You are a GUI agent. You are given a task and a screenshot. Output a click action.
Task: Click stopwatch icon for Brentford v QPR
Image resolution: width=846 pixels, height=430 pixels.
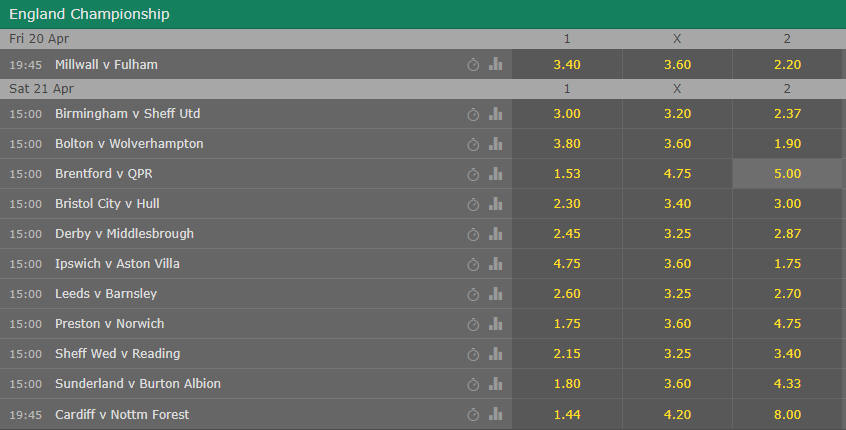click(473, 174)
